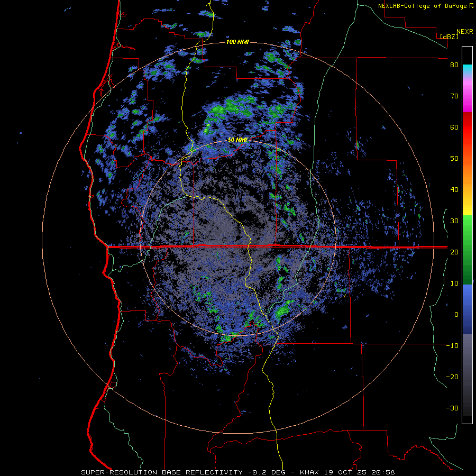This screenshot has height=476, width=476.
Task: Click the 40 value on the dBZ scale
Action: click(454, 190)
